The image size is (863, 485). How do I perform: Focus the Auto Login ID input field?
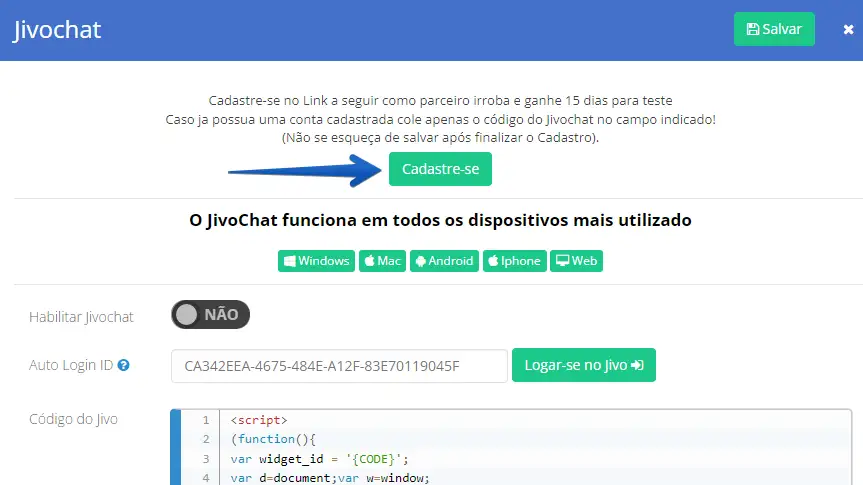pyautogui.click(x=339, y=366)
